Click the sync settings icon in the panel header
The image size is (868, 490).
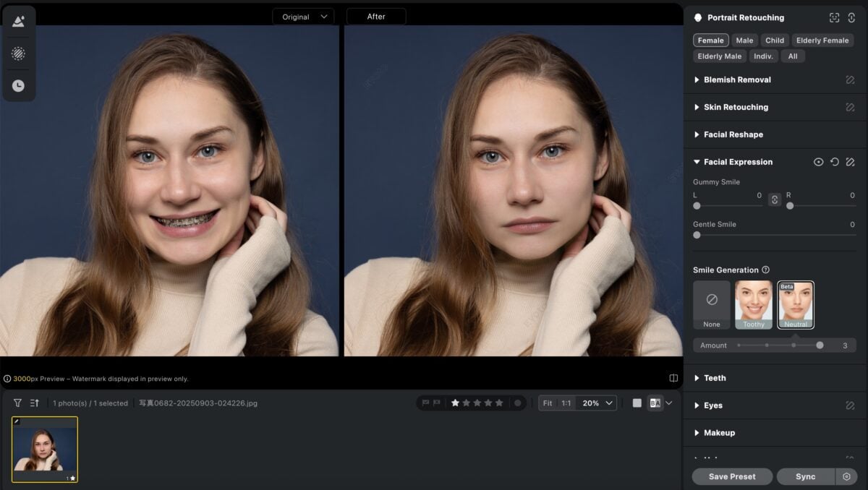pos(850,17)
